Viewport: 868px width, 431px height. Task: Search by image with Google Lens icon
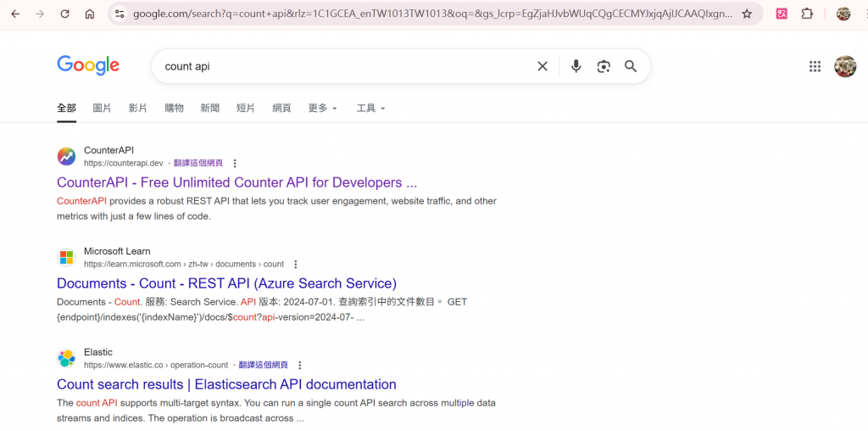point(604,66)
